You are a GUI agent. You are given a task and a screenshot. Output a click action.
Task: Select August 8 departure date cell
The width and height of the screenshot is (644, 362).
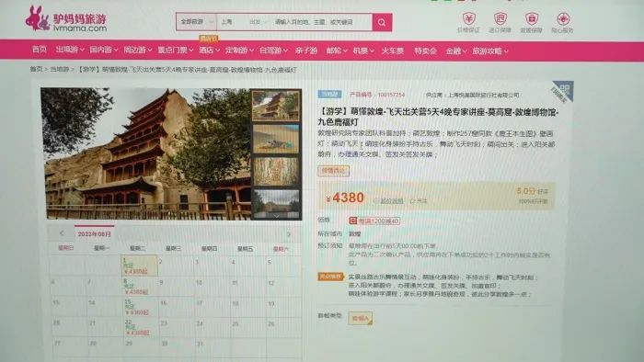coord(139,287)
